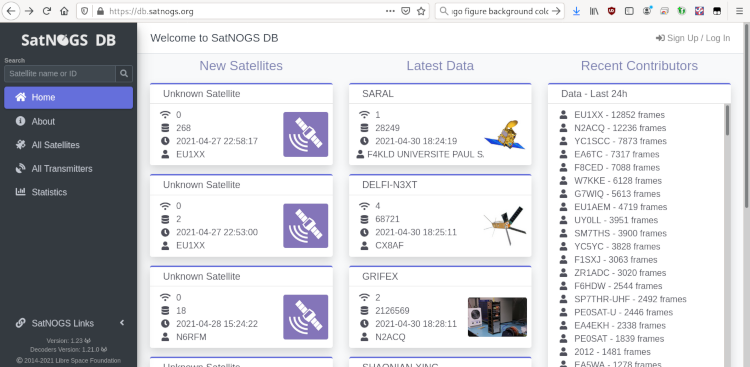Viewport: 750px width, 367px height.
Task: Open Statistics in the sidebar
Action: tap(68, 192)
